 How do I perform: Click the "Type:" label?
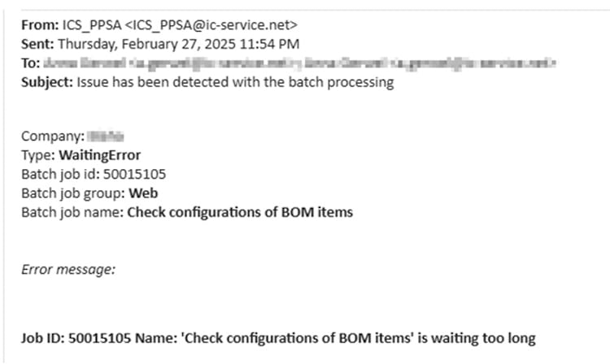[37, 155]
